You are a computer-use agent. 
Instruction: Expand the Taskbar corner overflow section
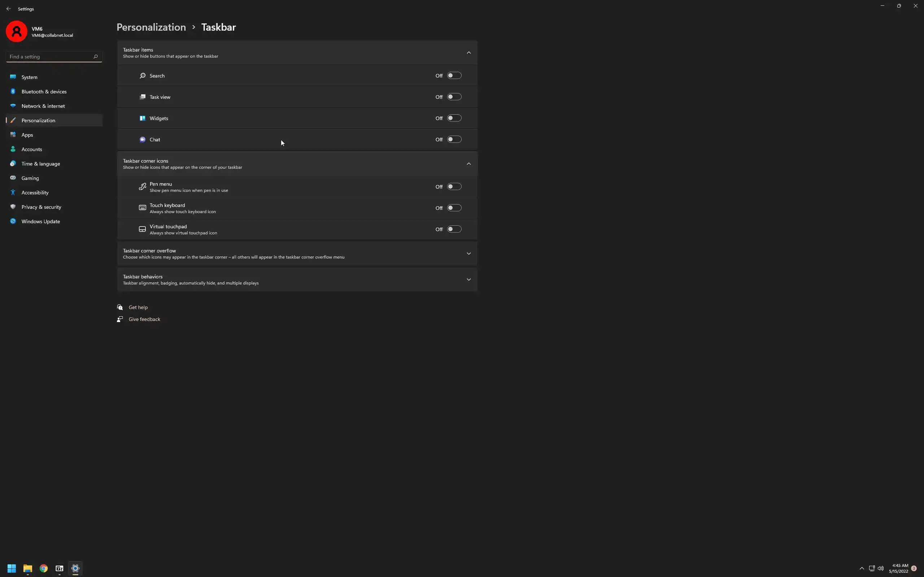point(468,254)
